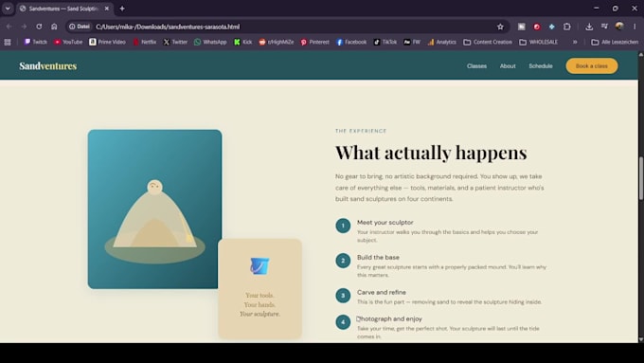Open the apps grid in bookmarks bar
The width and height of the screenshot is (644, 363).
point(8,42)
